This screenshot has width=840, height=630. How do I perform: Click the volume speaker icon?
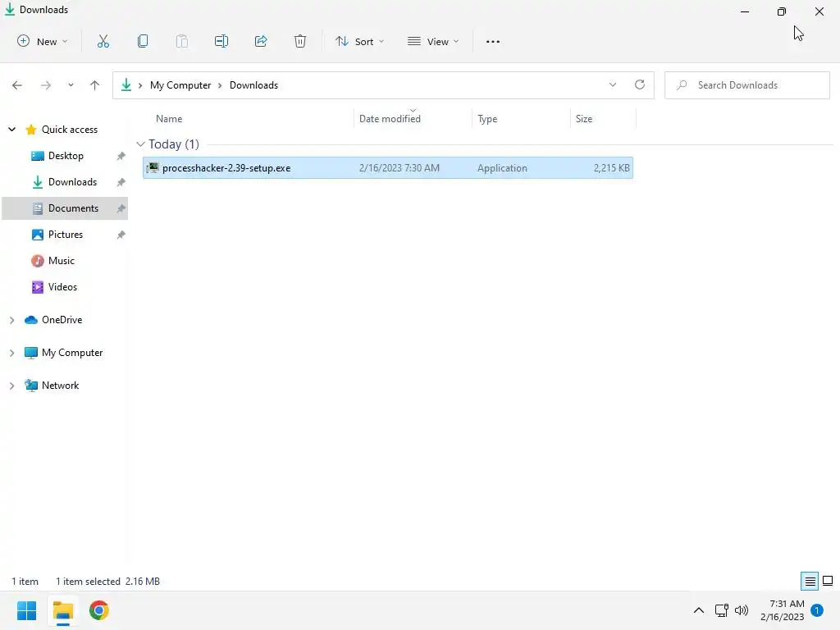742,610
